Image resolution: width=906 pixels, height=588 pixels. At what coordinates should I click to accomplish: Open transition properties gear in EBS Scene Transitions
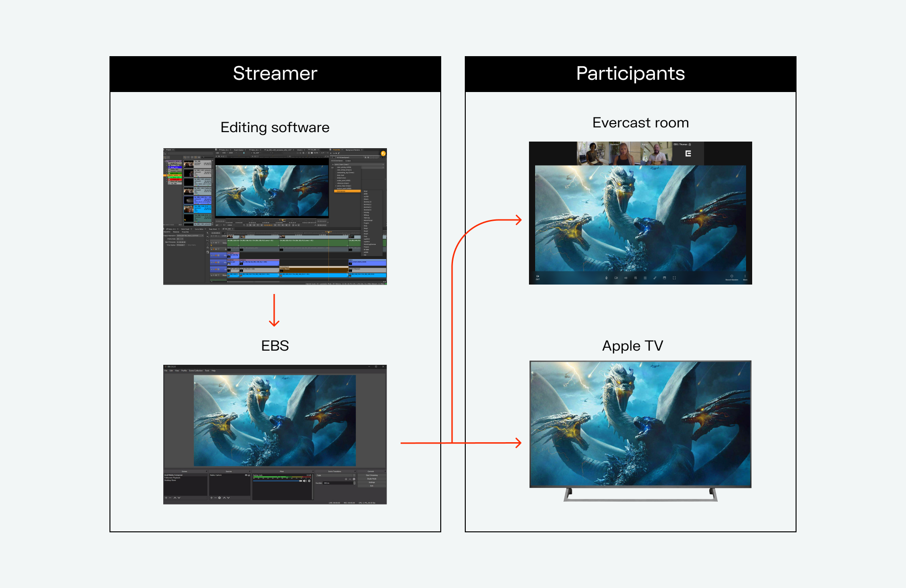(x=354, y=479)
